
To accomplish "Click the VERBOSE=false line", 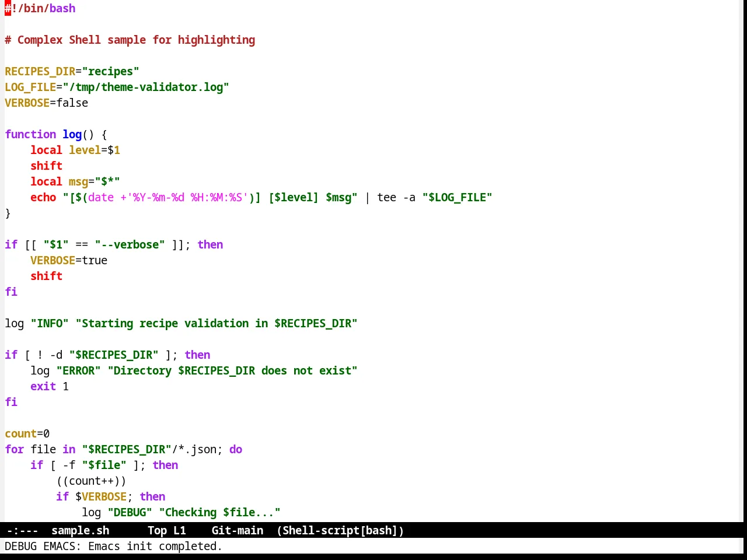I will pyautogui.click(x=46, y=103).
